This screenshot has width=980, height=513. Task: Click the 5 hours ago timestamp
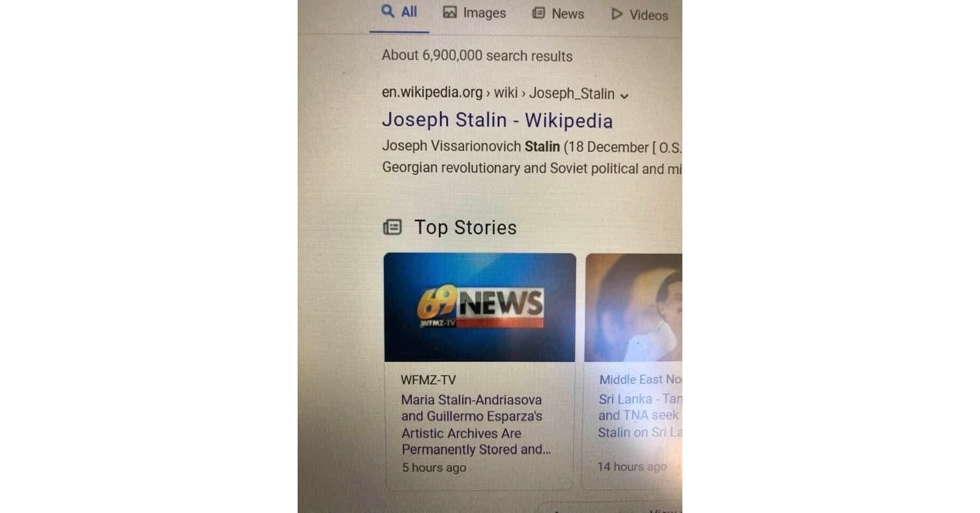(x=434, y=468)
